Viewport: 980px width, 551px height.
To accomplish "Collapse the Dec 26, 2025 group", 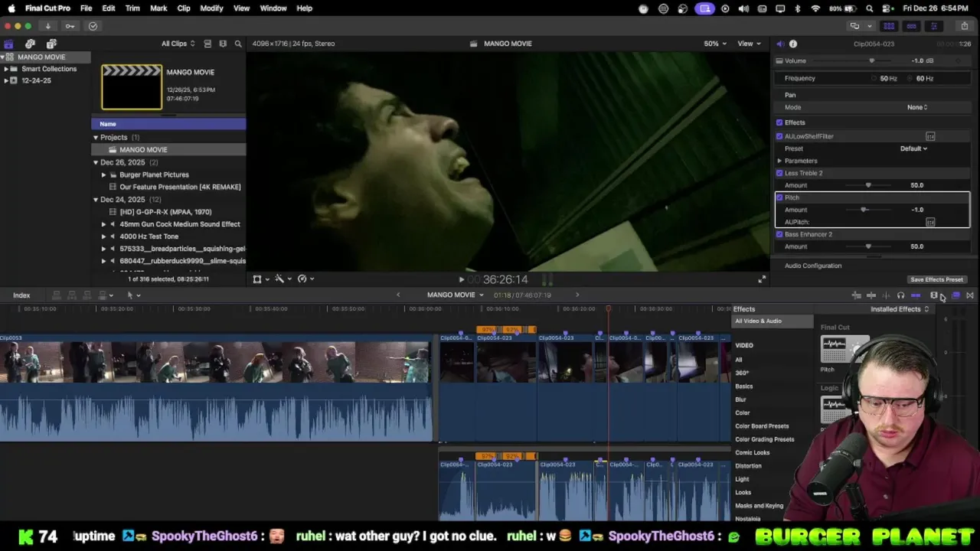I will click(x=96, y=162).
